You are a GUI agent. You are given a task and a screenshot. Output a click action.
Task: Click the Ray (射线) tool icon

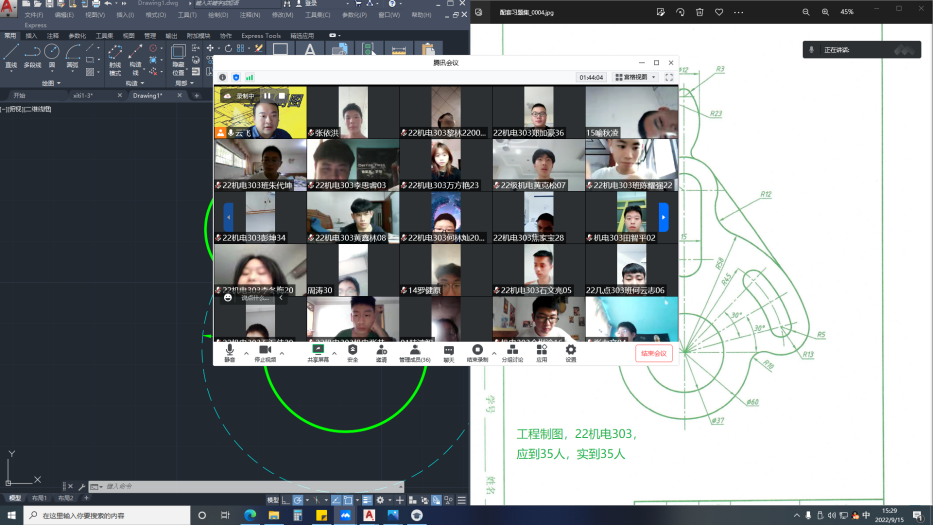(x=115, y=60)
